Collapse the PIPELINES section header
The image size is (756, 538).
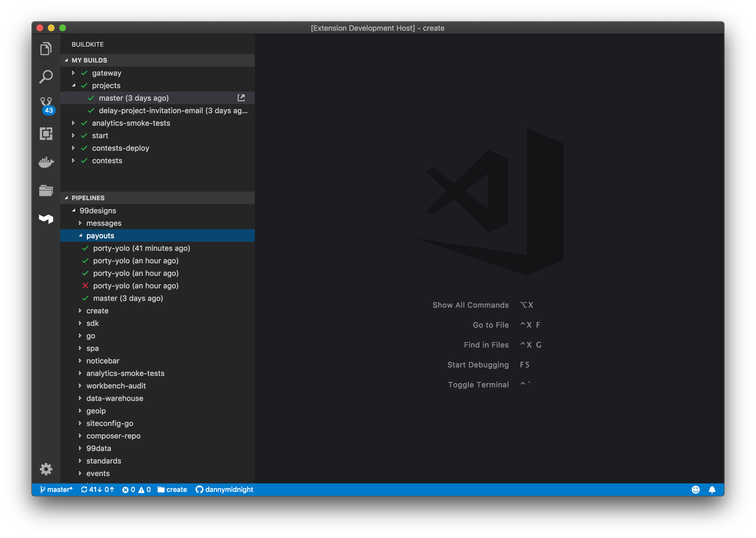[88, 198]
